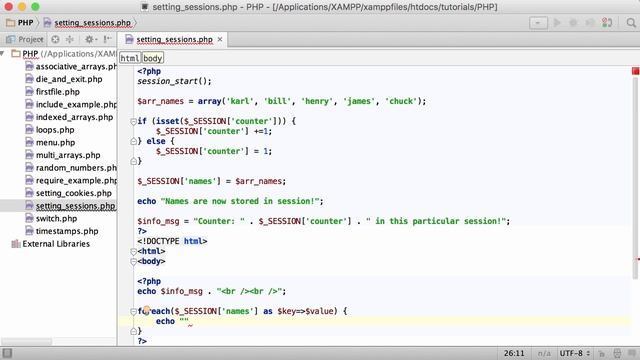Click the echo "Names are now stored" line
640x360 pixels.
pos(230,201)
